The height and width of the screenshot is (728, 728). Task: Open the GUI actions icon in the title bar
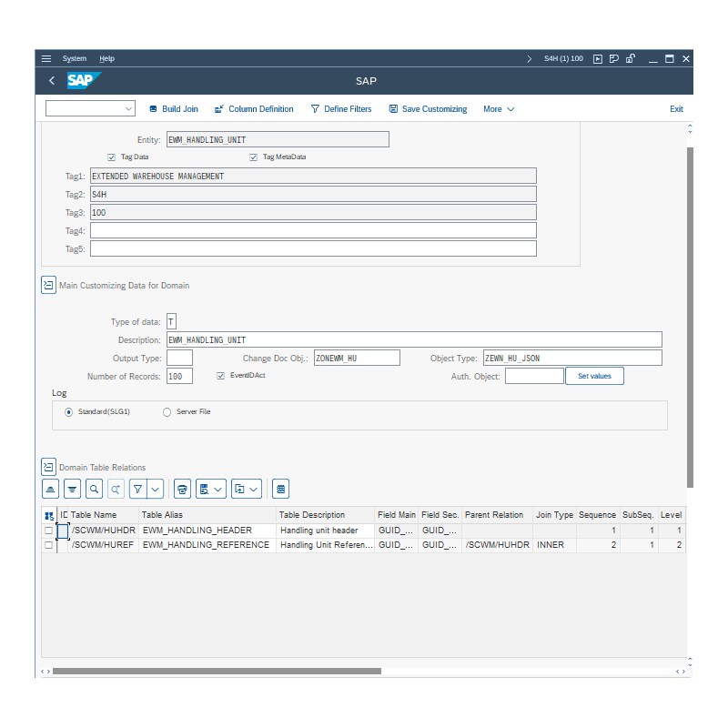point(598,58)
